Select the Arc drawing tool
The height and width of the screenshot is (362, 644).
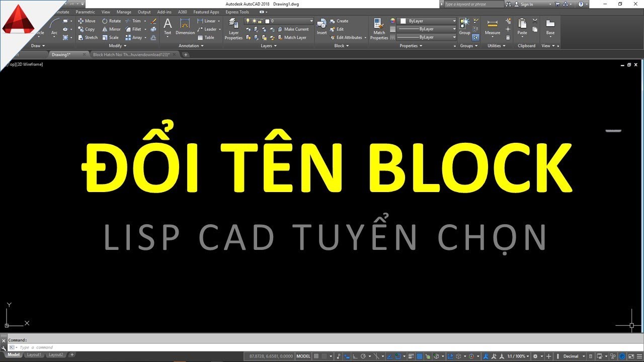54,27
